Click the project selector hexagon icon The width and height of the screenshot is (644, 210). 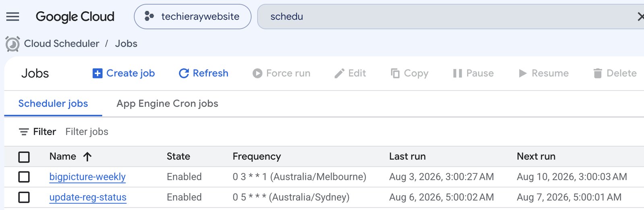tap(149, 16)
